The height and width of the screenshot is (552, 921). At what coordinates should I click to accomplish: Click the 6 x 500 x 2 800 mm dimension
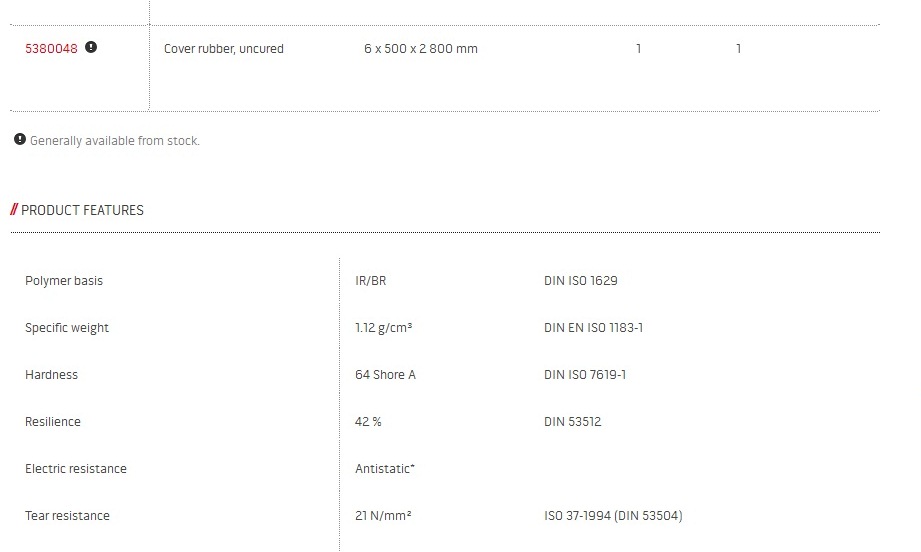pyautogui.click(x=420, y=49)
